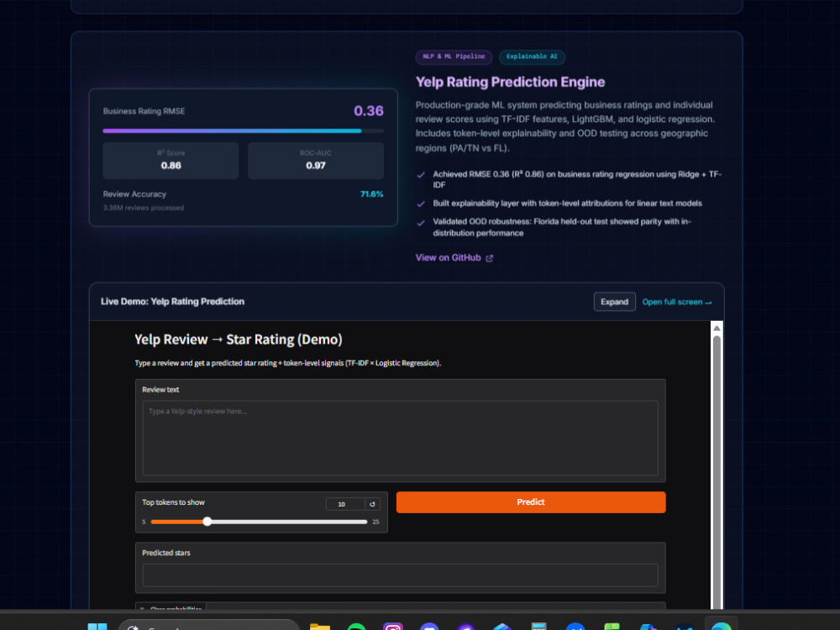Screen dimensions: 840x630
Task: Click the Top tokens to show slider handle
Action: pyautogui.click(x=207, y=522)
